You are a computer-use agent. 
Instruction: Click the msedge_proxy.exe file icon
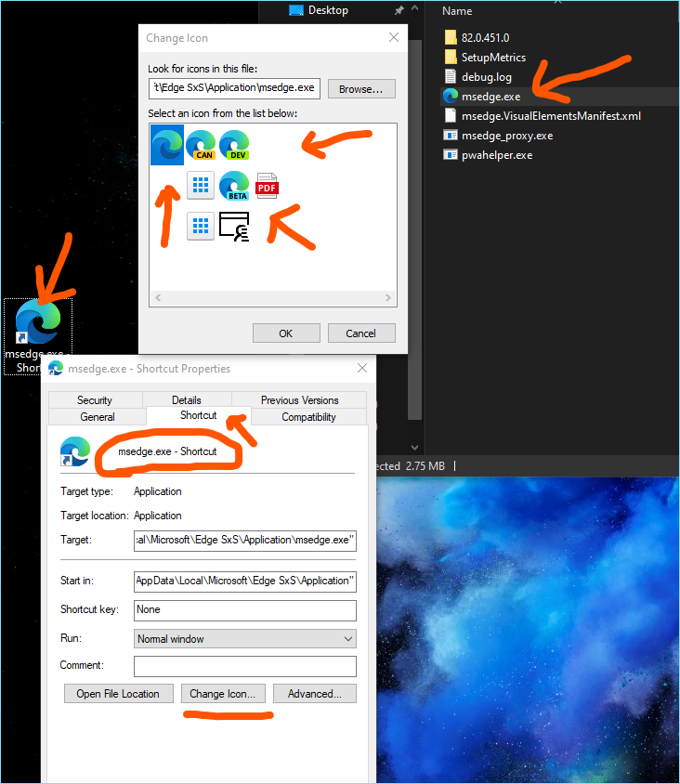coord(451,136)
